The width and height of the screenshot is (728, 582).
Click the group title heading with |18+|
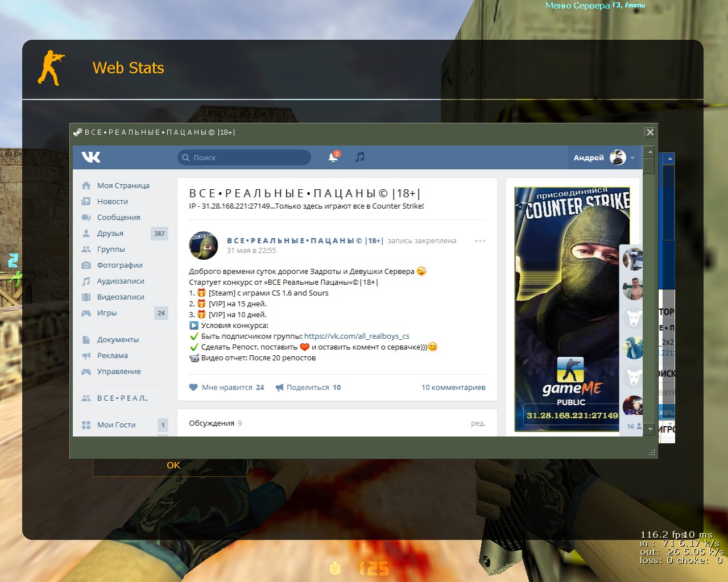(x=305, y=193)
